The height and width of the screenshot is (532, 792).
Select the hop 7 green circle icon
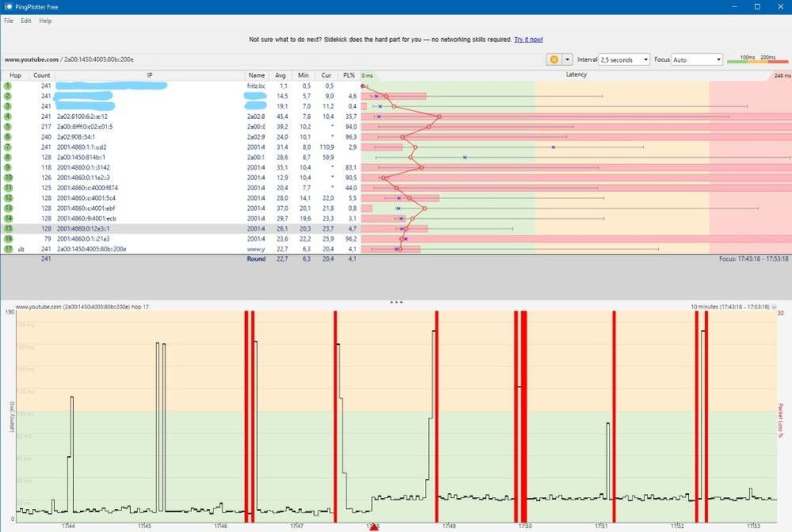tap(8, 147)
